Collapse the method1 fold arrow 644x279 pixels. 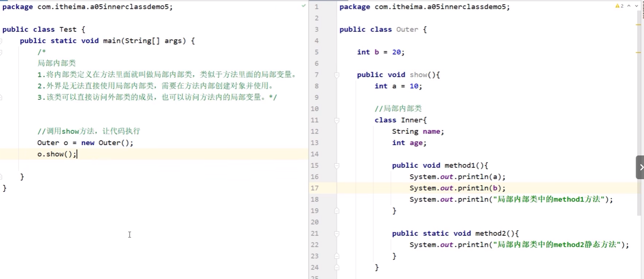[x=336, y=165]
